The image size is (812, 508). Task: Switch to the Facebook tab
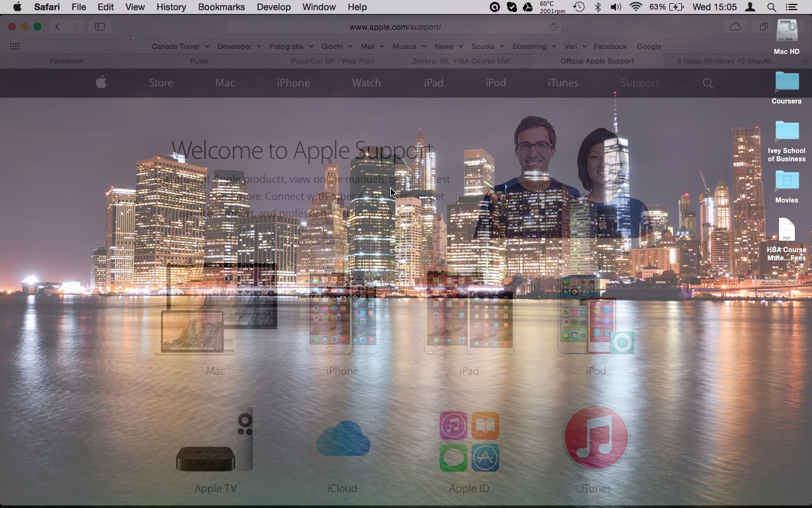click(66, 61)
